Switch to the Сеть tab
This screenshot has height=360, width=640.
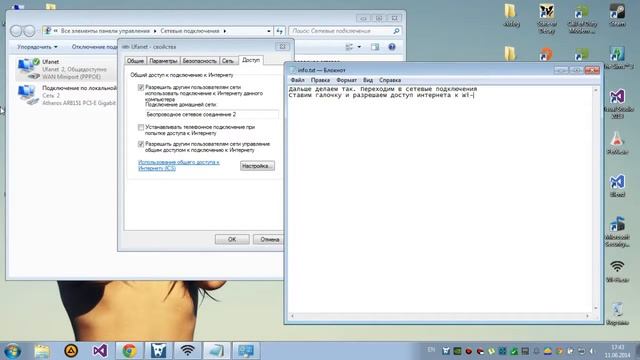coord(228,61)
